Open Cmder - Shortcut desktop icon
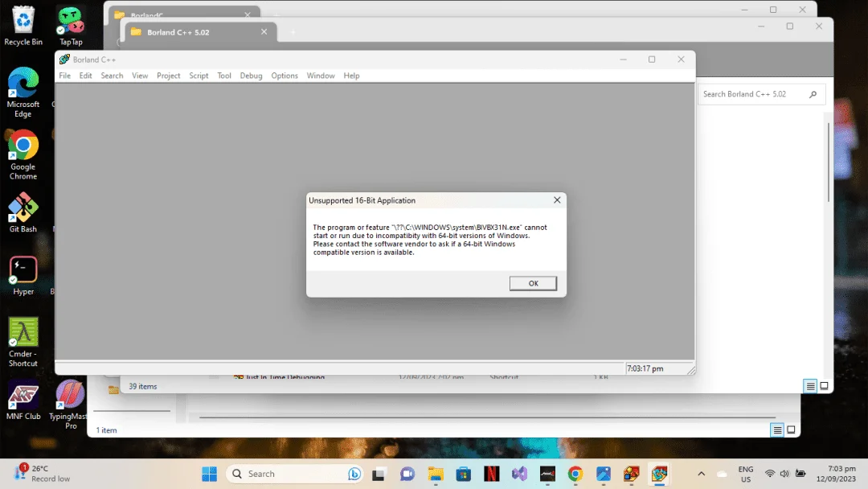The width and height of the screenshot is (868, 489). tap(23, 343)
